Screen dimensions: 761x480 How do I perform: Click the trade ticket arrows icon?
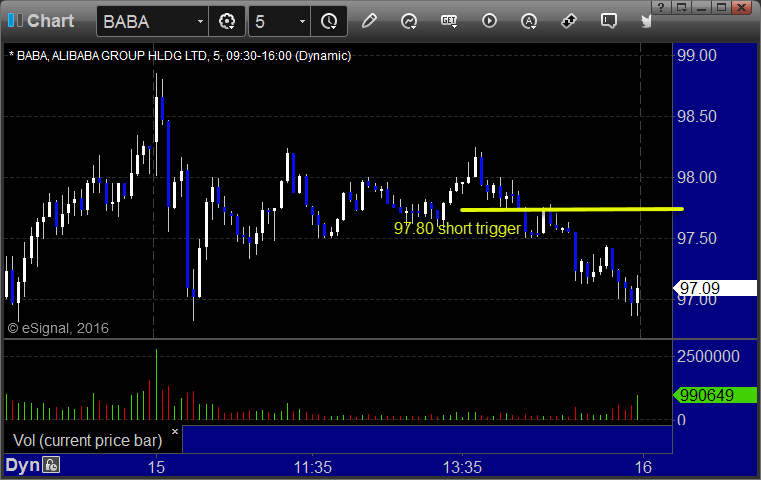(568, 21)
